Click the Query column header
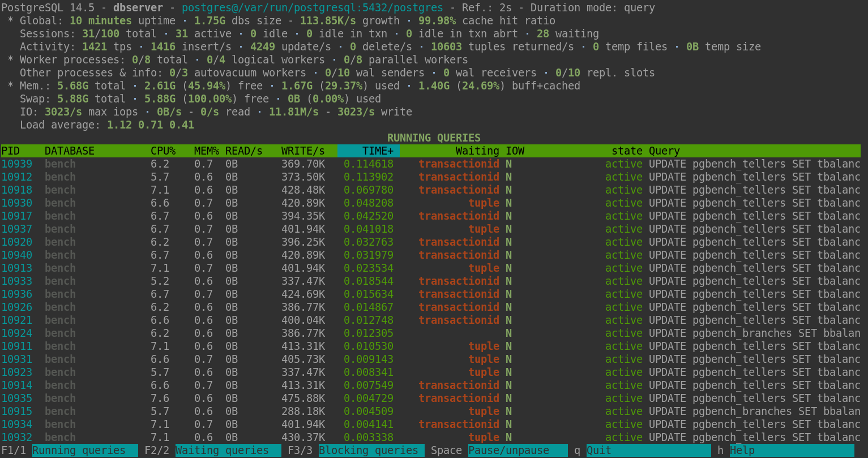Screen dimensions: 868x458 click(664, 151)
